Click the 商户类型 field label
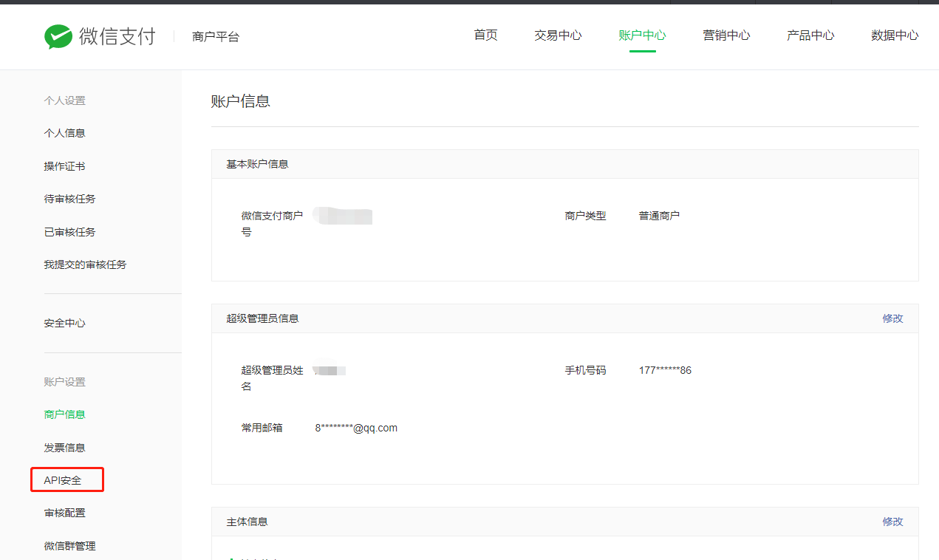This screenshot has width=939, height=560. point(585,216)
